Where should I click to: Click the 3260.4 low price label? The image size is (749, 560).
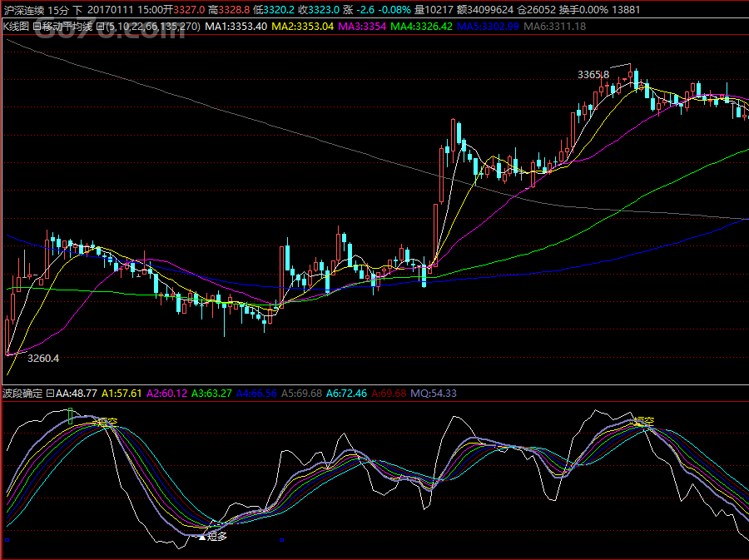tap(43, 359)
